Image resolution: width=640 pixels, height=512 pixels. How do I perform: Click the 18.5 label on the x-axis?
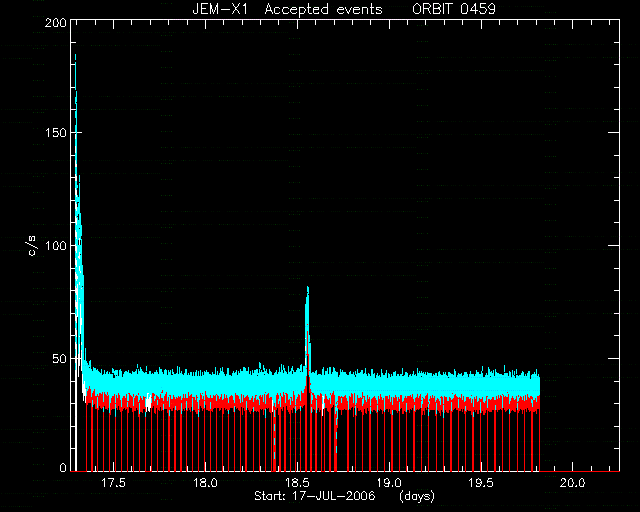click(297, 483)
